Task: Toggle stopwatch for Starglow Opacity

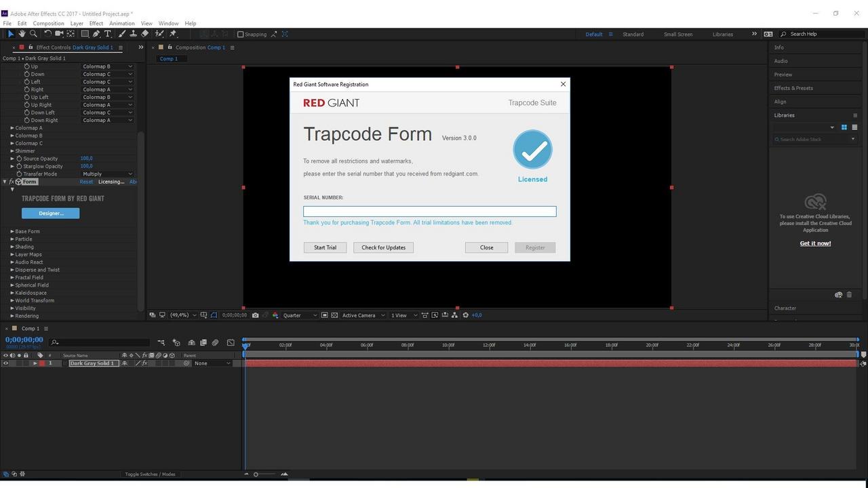Action: point(19,166)
